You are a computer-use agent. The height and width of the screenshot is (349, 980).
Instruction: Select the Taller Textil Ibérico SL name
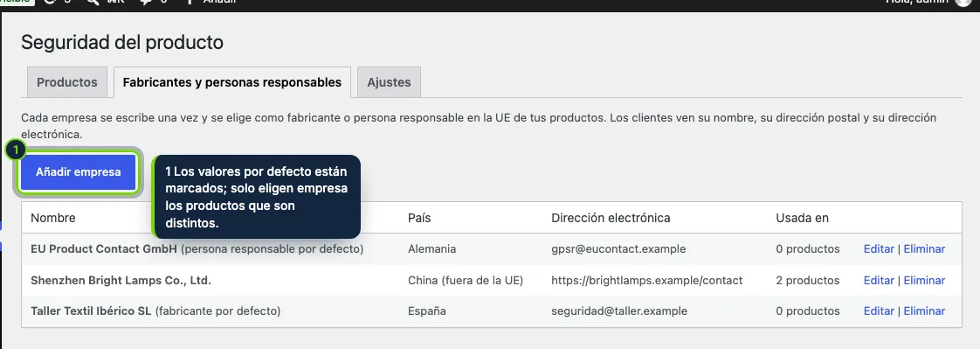[x=91, y=311]
